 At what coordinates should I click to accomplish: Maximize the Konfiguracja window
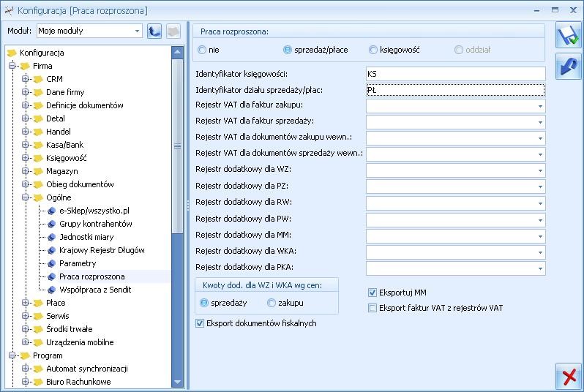(x=555, y=10)
